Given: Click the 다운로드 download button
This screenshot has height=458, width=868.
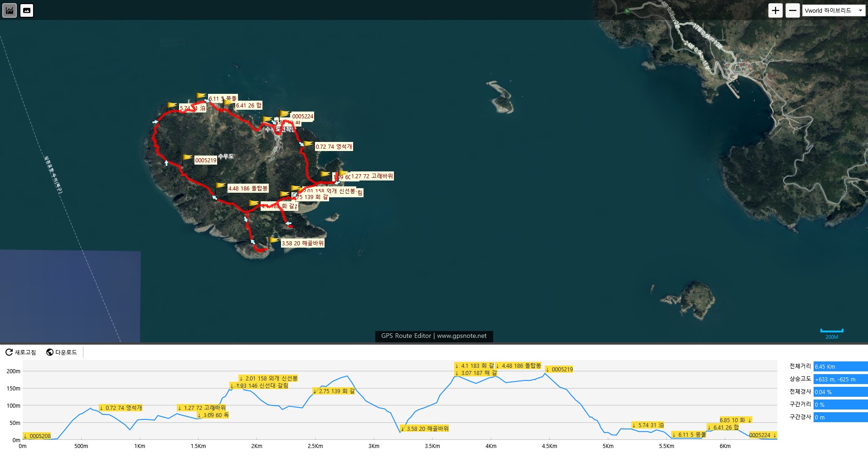Looking at the screenshot, I should (62, 352).
